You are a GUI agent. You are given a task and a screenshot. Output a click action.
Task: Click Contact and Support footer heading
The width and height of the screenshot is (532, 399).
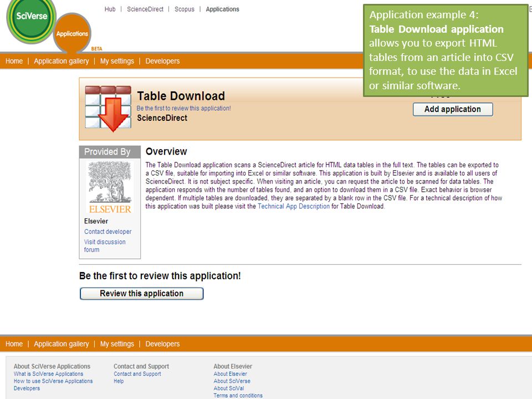[x=141, y=366]
